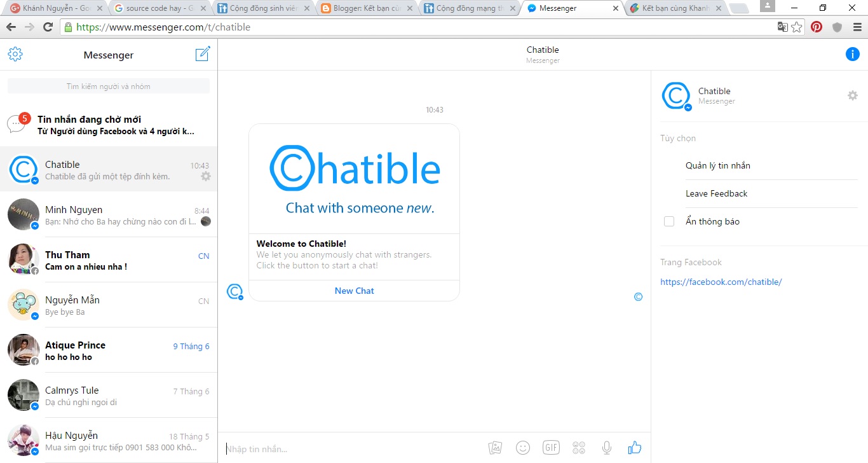Screen dimensions: 868x463
Task: Reload the page
Action: tap(48, 27)
